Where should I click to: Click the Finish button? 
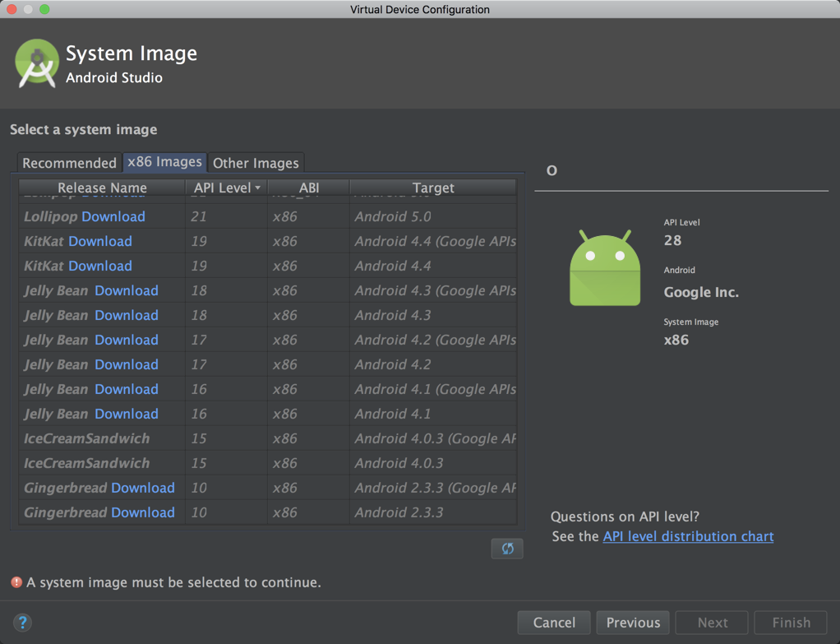click(791, 623)
